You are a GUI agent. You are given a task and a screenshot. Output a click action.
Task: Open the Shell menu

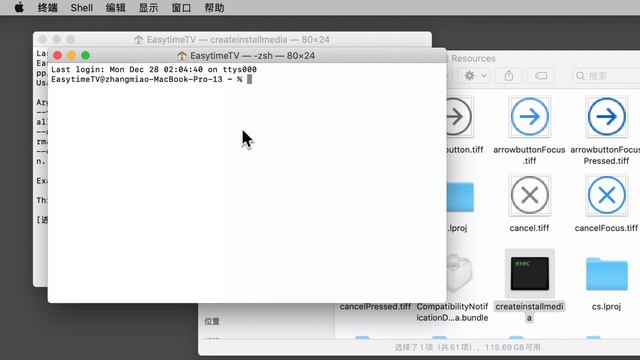[x=82, y=8]
